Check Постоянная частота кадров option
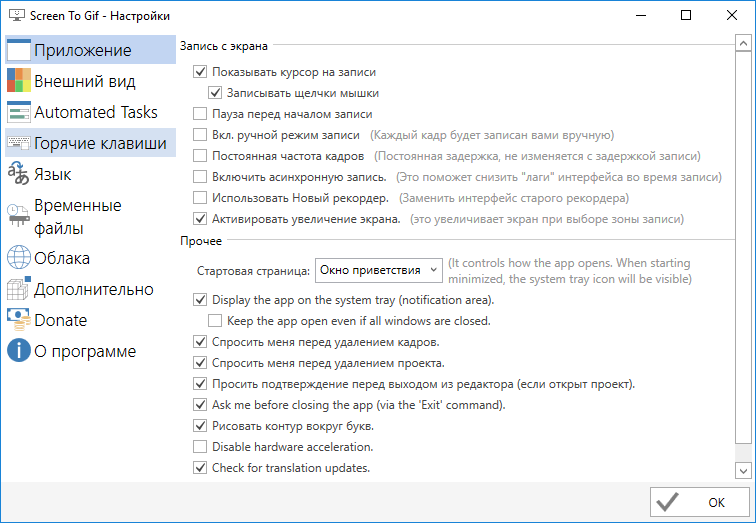 tap(200, 156)
